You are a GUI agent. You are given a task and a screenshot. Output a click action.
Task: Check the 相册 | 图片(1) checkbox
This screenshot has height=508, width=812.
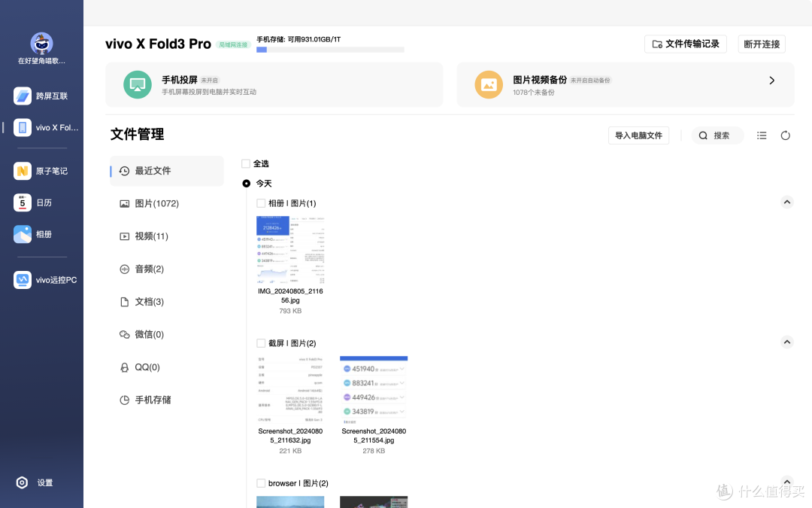tap(261, 203)
